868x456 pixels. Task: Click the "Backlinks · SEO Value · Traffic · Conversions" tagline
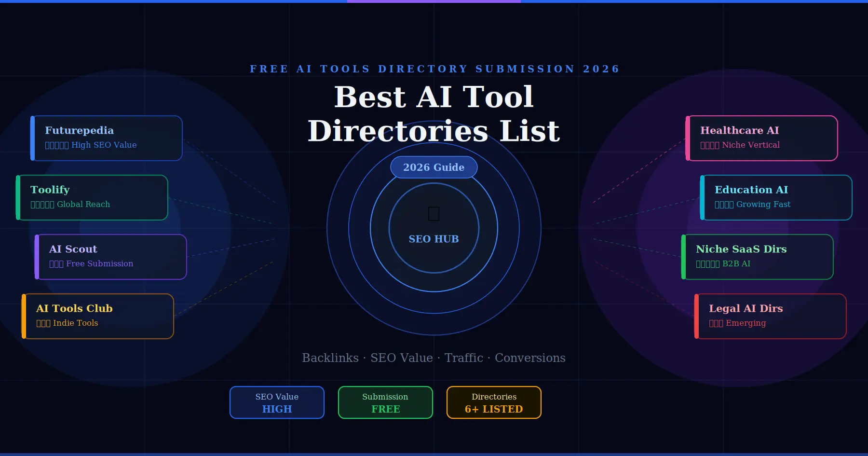[x=434, y=358]
